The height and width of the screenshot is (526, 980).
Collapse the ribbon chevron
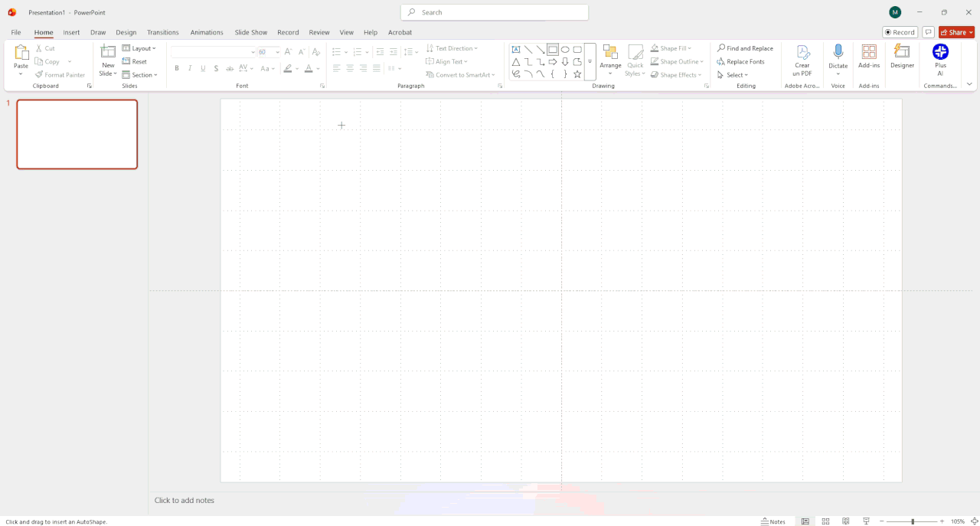(x=969, y=84)
